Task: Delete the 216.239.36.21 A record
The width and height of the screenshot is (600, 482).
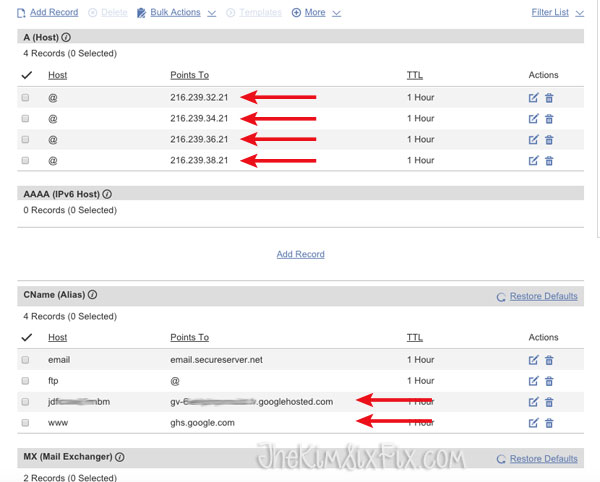Action: coord(549,140)
